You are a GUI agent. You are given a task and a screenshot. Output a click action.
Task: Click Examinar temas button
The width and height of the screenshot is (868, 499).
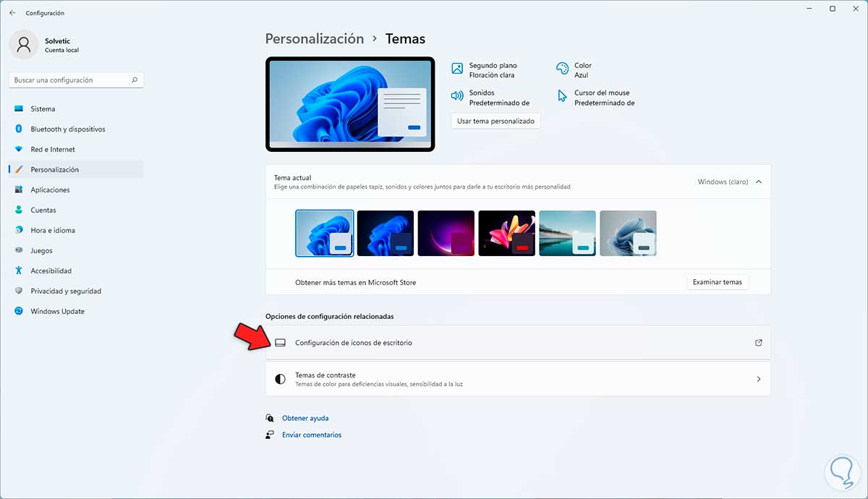coord(718,282)
